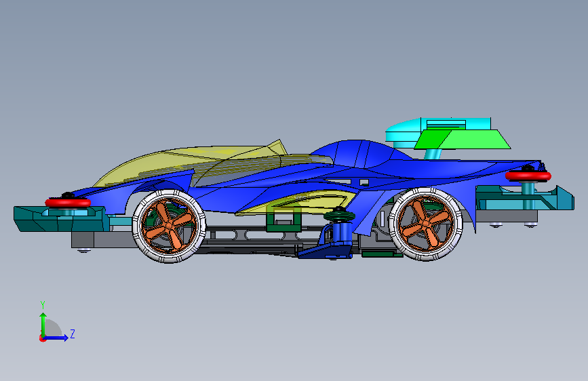The width and height of the screenshot is (588, 381).
Task: Select the teal front bumper
Action: pyautogui.click(x=62, y=219)
